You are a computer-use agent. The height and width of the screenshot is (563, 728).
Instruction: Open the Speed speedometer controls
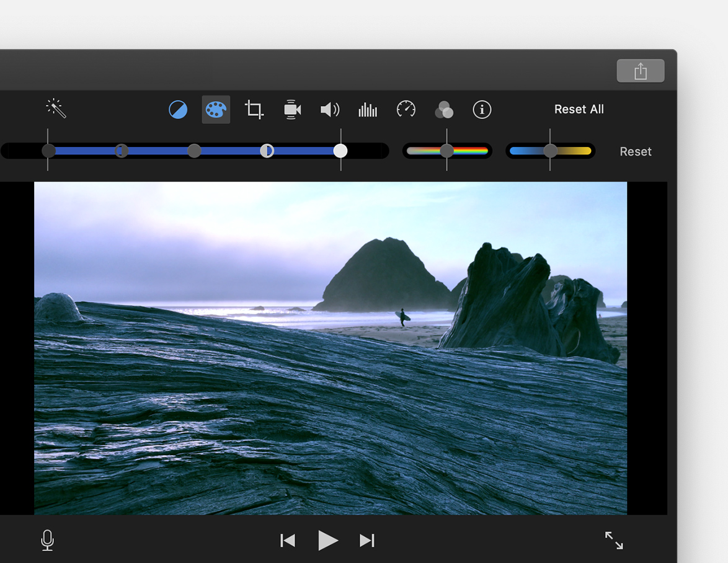[406, 110]
